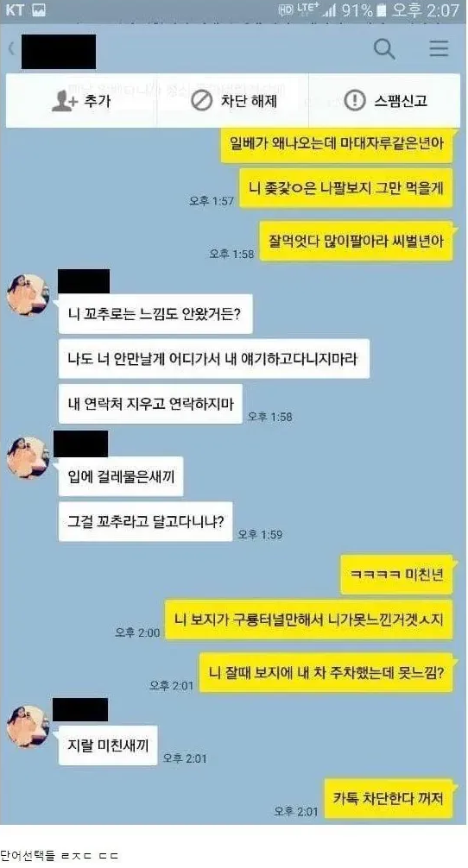
Task: Open the sender's first profile picture
Action: pyautogui.click(x=28, y=296)
